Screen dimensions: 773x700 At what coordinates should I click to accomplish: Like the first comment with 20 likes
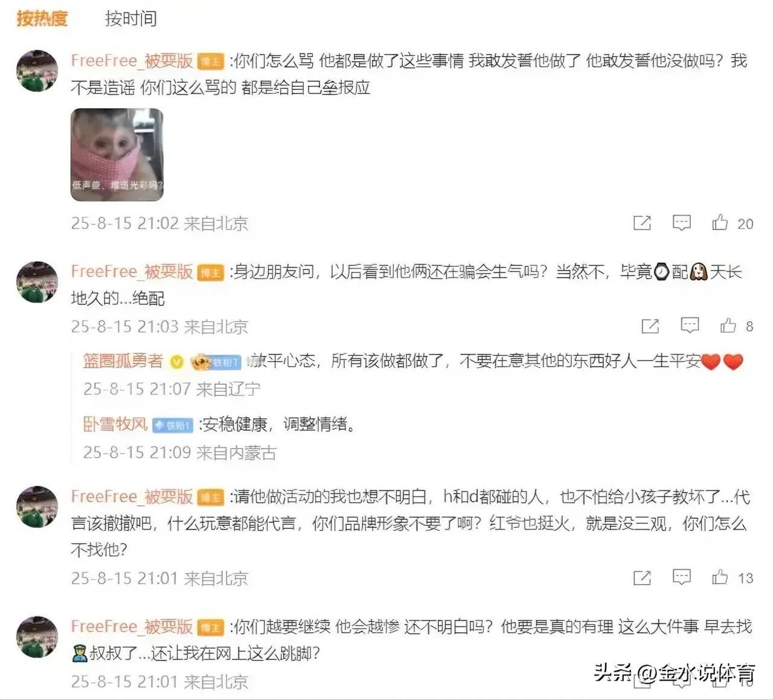(x=720, y=223)
